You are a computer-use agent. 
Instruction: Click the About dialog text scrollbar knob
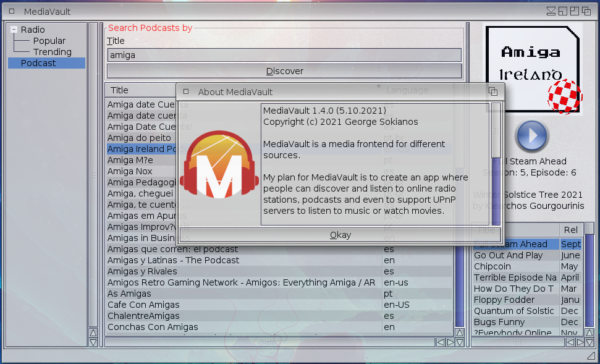click(496, 130)
